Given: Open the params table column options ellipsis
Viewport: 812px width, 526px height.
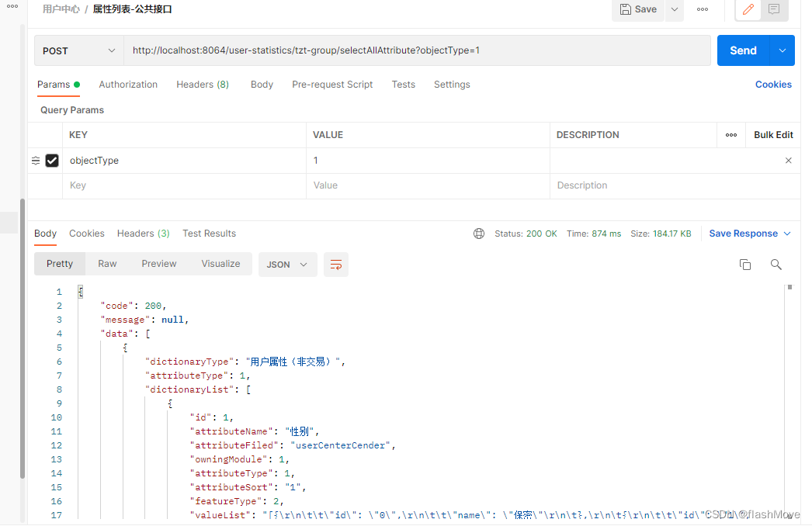Looking at the screenshot, I should point(730,135).
